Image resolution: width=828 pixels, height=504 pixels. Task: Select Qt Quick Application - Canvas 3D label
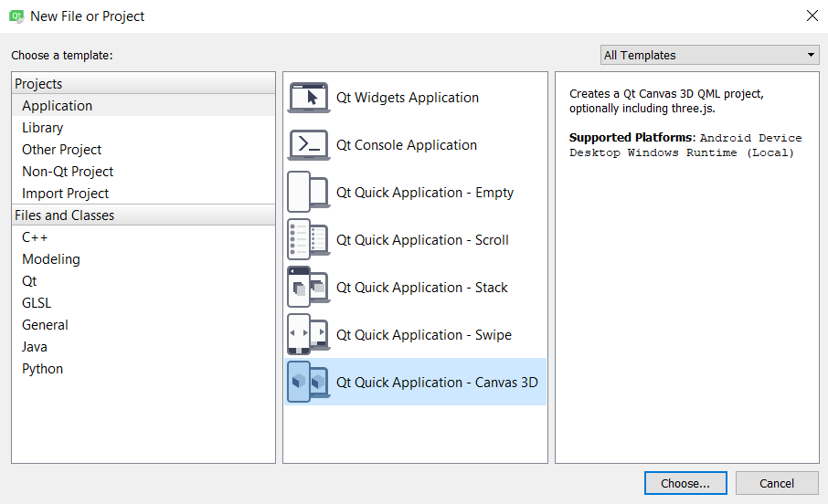437,382
